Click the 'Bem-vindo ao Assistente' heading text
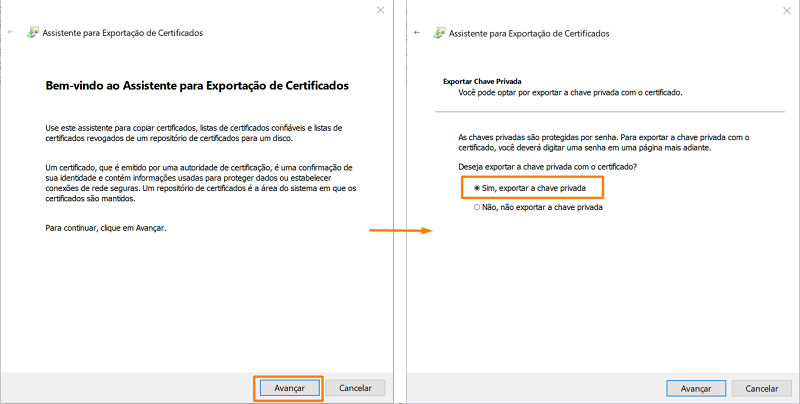 197,86
